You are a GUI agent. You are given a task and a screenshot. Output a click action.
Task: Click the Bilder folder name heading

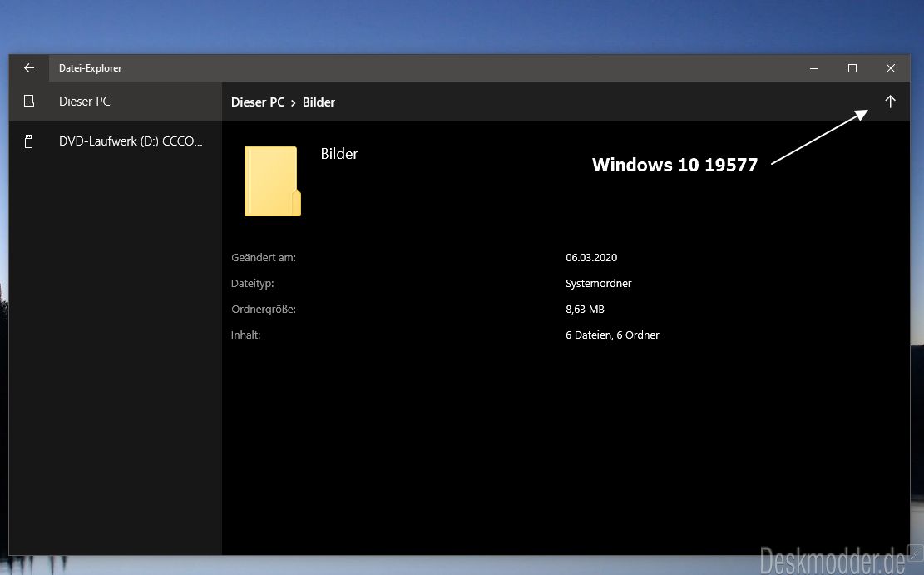(339, 154)
